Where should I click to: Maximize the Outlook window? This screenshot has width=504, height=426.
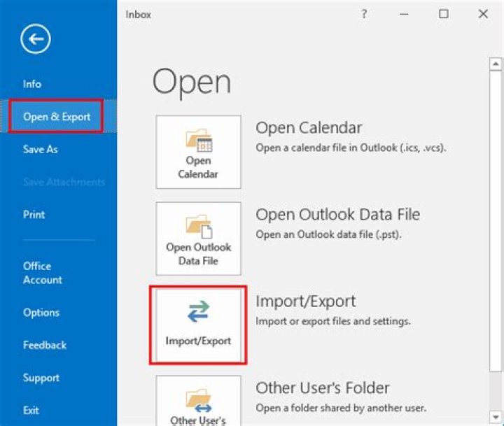click(444, 14)
